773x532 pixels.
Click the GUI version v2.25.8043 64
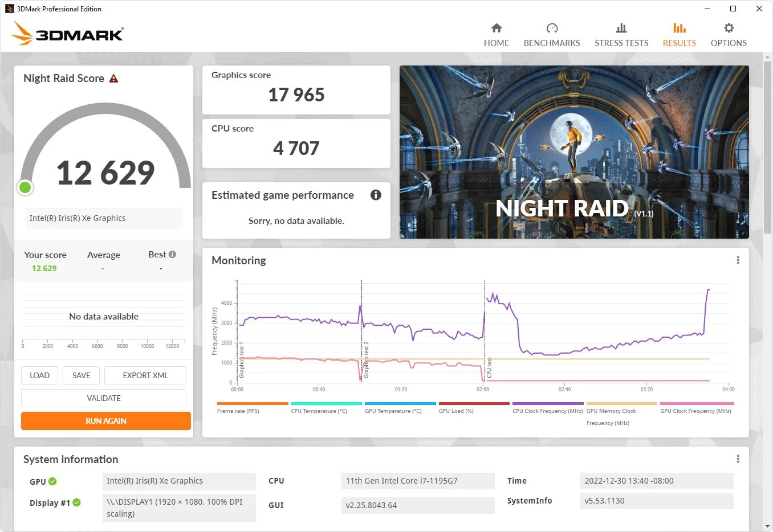tap(418, 505)
